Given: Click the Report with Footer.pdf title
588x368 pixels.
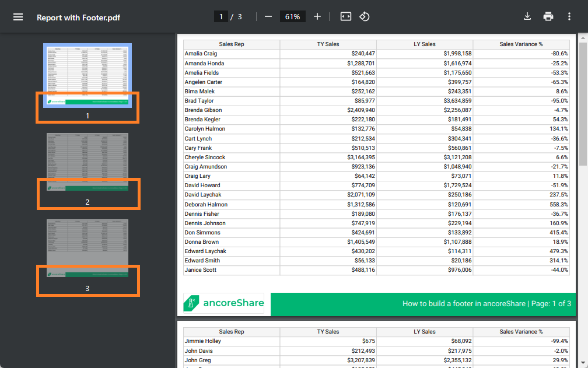Looking at the screenshot, I should (78, 17).
